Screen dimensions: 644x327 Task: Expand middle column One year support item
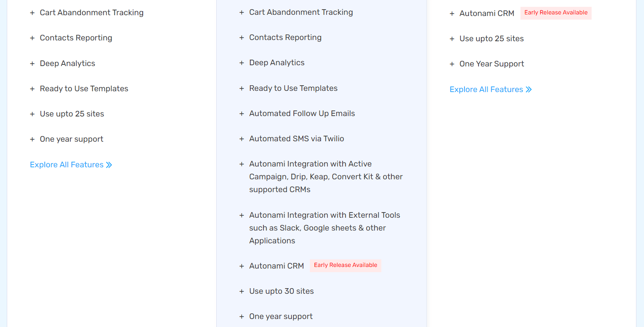(242, 317)
